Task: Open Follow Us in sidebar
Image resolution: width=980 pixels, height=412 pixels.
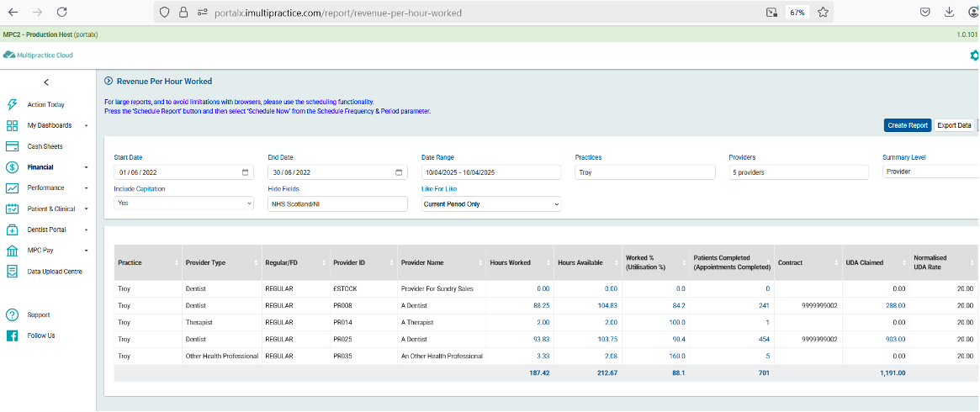Action: pos(41,335)
